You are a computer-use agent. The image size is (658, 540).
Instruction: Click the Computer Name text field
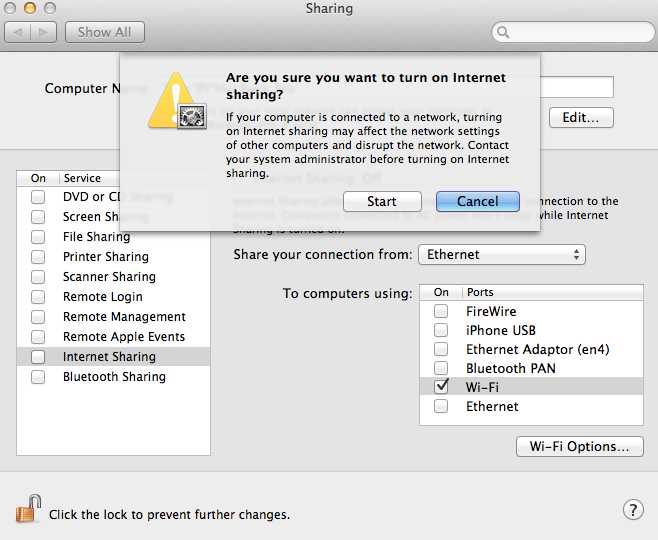[x=577, y=87]
